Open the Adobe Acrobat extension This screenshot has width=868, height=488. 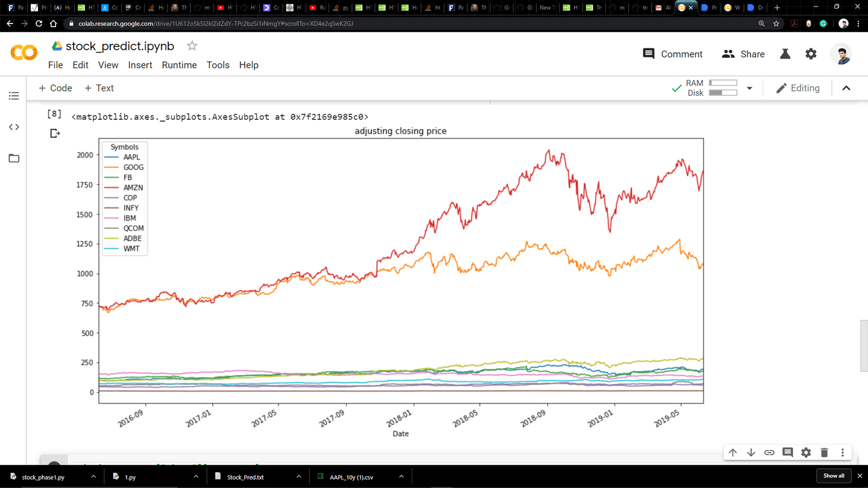(794, 23)
